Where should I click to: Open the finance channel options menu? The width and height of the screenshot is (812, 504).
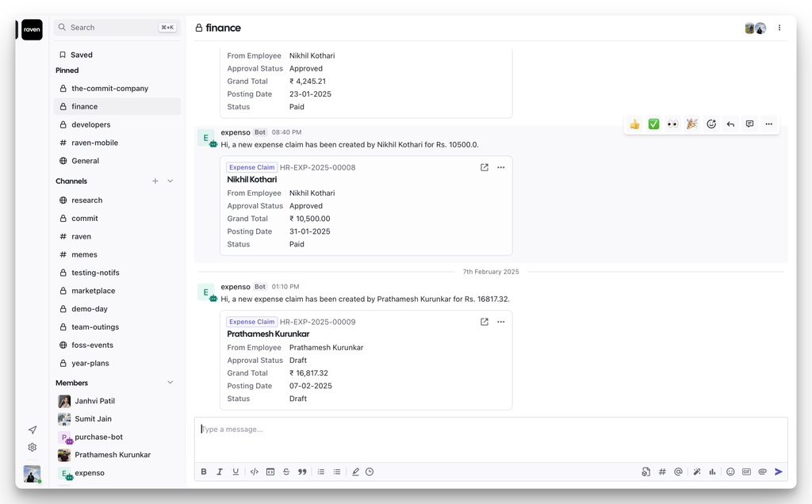[779, 28]
